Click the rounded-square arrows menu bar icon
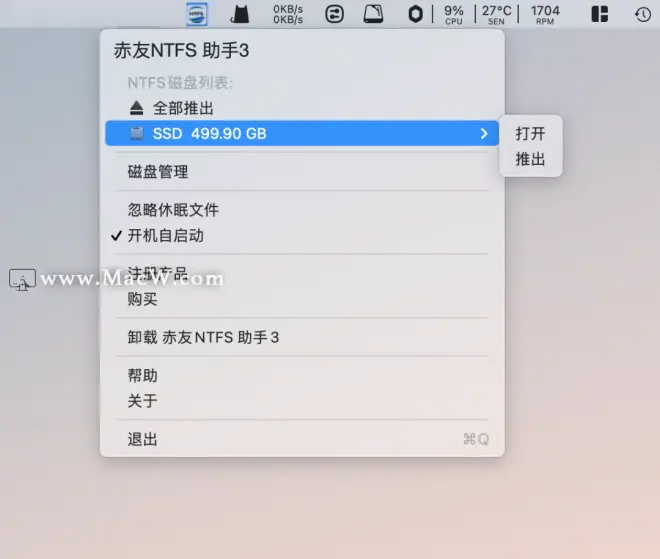660x559 pixels. coord(334,14)
